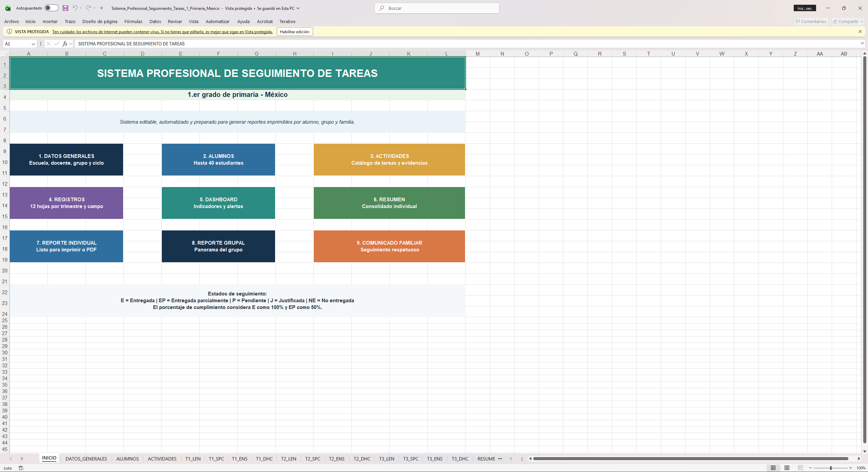Open the undo history dropdown arrow
This screenshot has height=472, width=868.
(x=81, y=8)
